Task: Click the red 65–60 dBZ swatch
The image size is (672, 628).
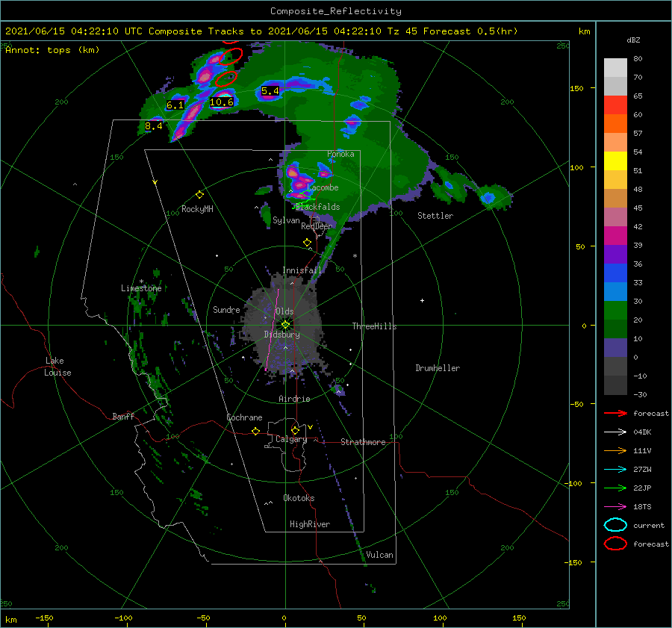Action: (x=615, y=105)
